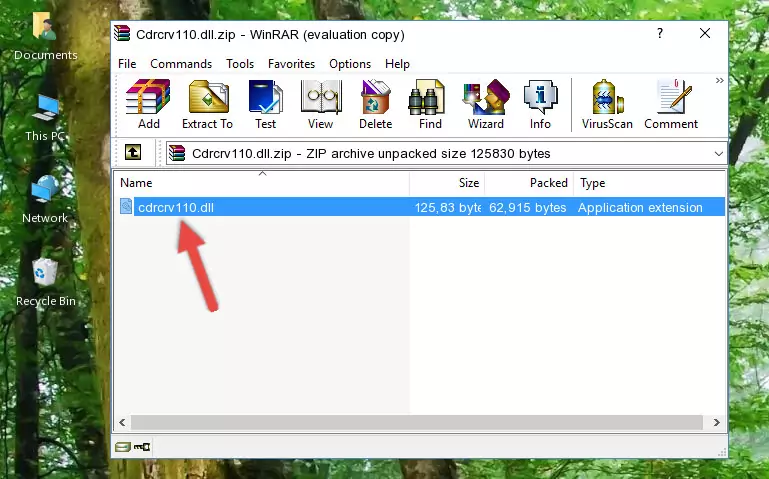Viewport: 769px width, 479px height.
Task: Select the This PC desktop icon
Action: coord(46,118)
